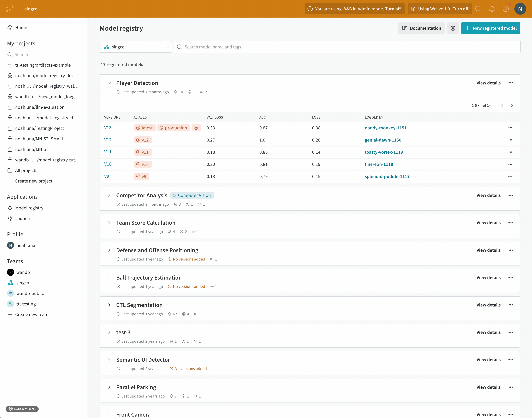Click the W&B logo in the top-left corner

click(x=10, y=8)
